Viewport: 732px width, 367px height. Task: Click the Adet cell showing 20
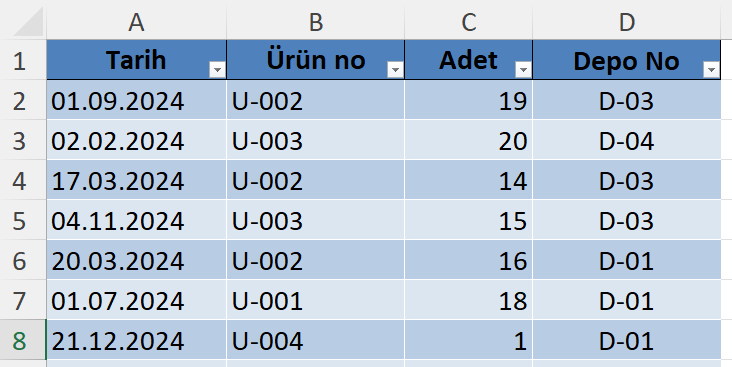[468, 140]
